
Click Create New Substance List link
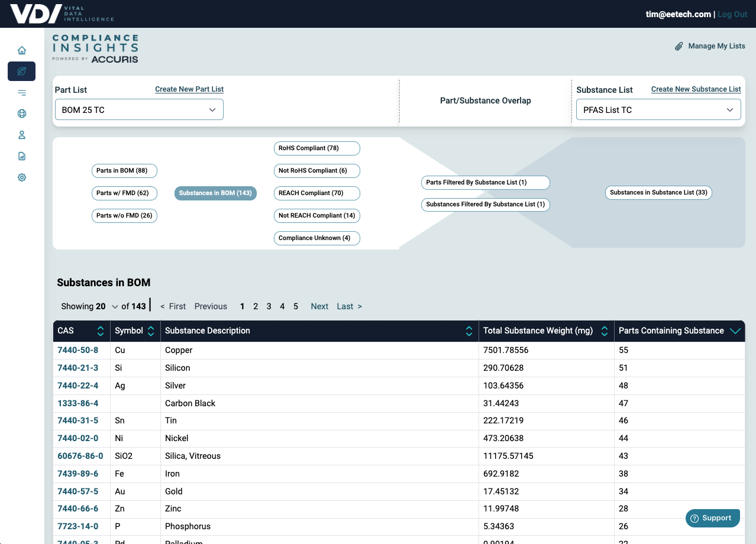click(x=696, y=89)
